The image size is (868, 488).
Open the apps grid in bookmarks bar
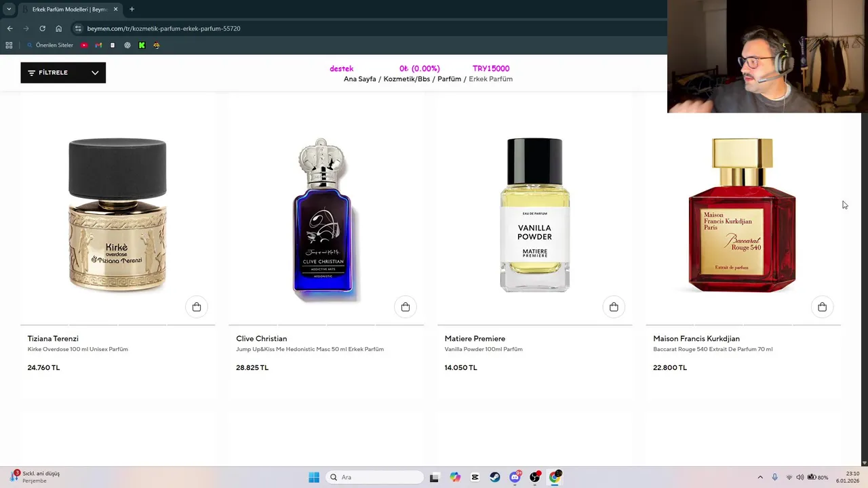point(9,45)
